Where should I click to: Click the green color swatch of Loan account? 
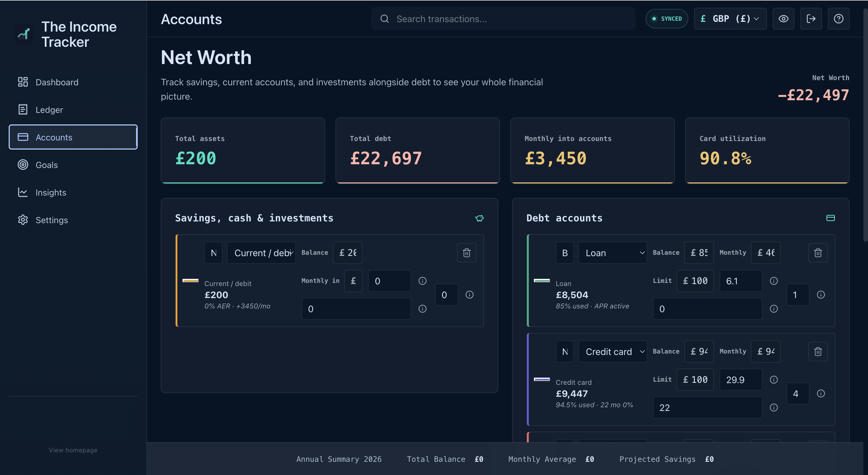coord(542,281)
